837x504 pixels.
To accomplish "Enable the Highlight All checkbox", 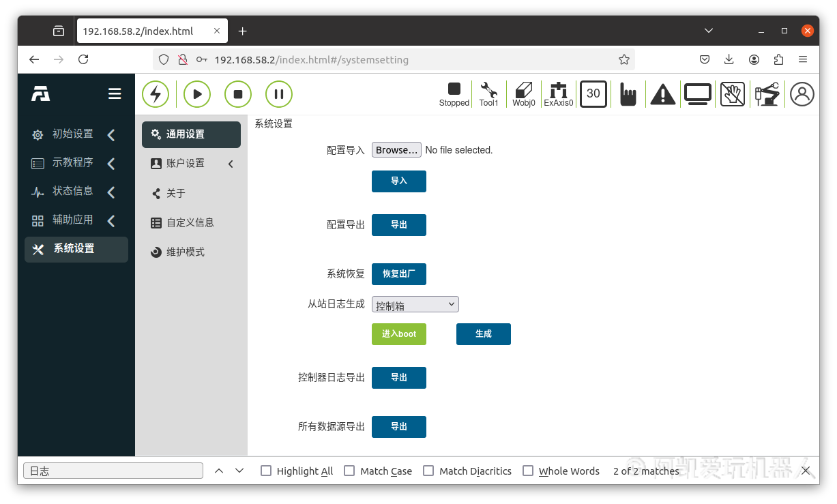I will point(267,471).
